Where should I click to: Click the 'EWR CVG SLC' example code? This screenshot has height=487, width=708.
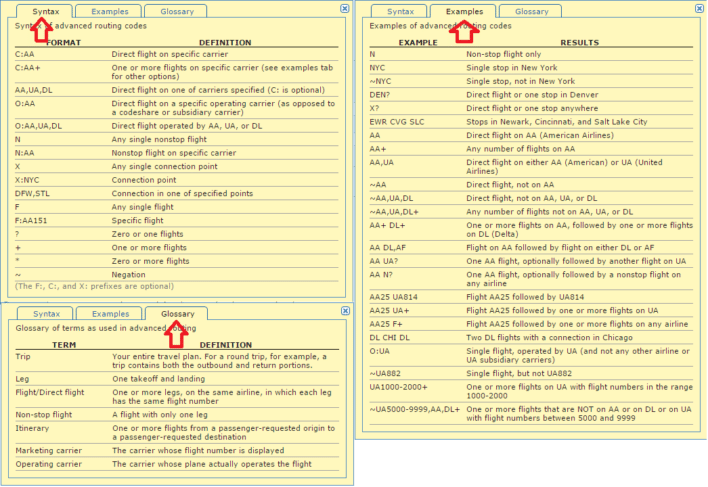coord(396,122)
